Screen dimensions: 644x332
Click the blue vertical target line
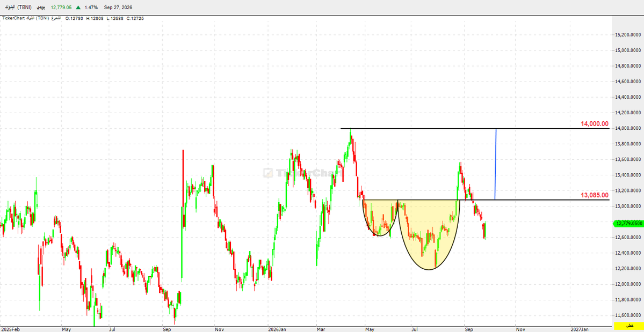496,164
